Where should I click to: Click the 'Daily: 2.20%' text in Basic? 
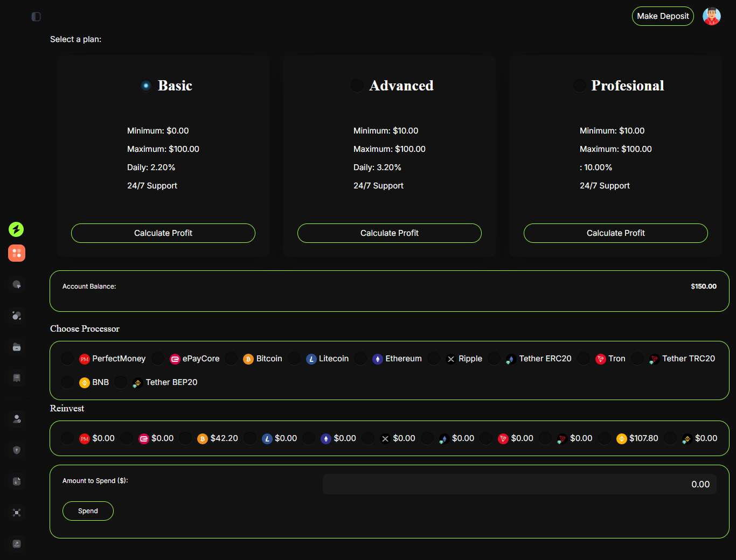(151, 167)
